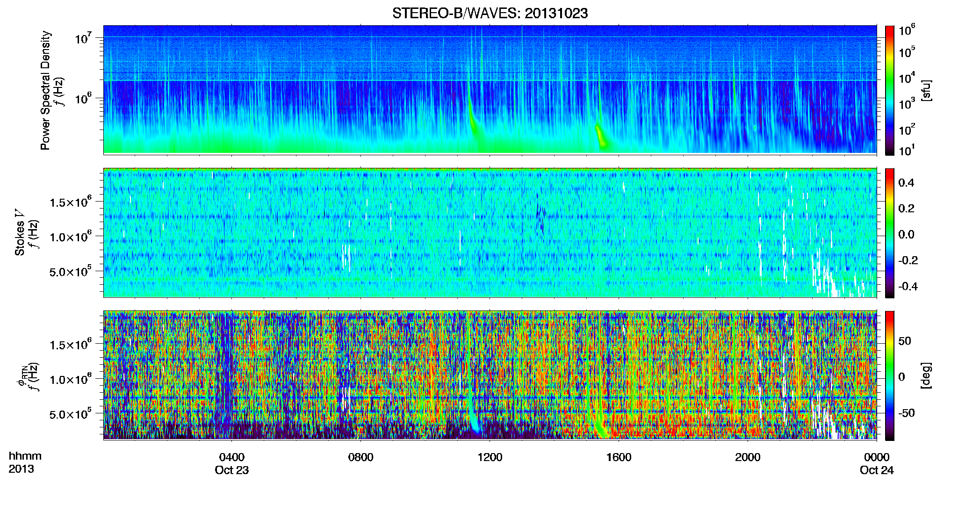Click the 1600 time tick label
The height and width of the screenshot is (505, 980).
619,457
